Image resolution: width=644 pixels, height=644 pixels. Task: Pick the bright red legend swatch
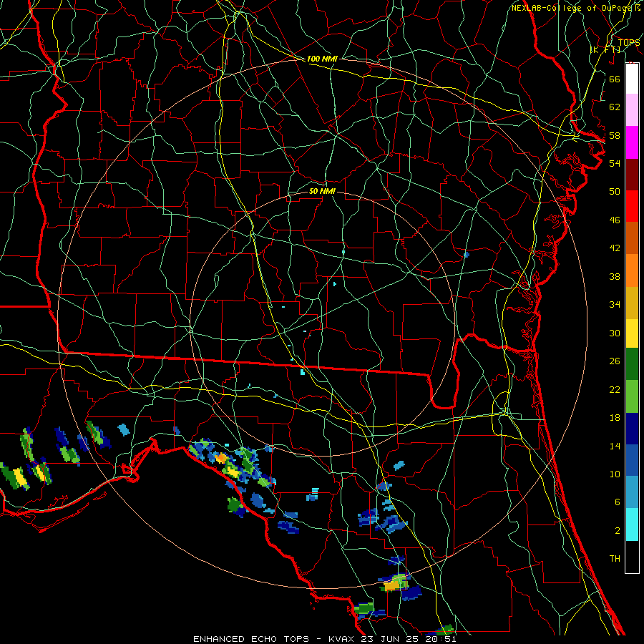pyautogui.click(x=632, y=206)
